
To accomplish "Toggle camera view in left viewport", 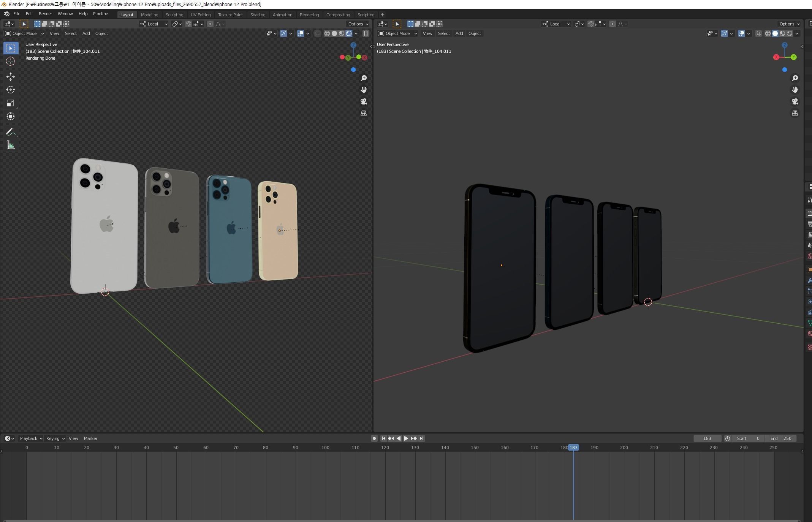I will (364, 101).
